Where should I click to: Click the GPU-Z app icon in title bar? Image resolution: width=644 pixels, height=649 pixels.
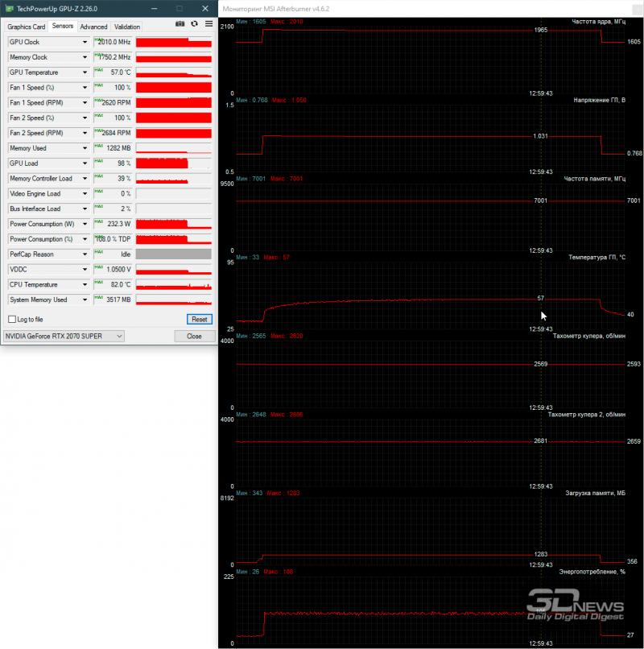click(x=9, y=8)
